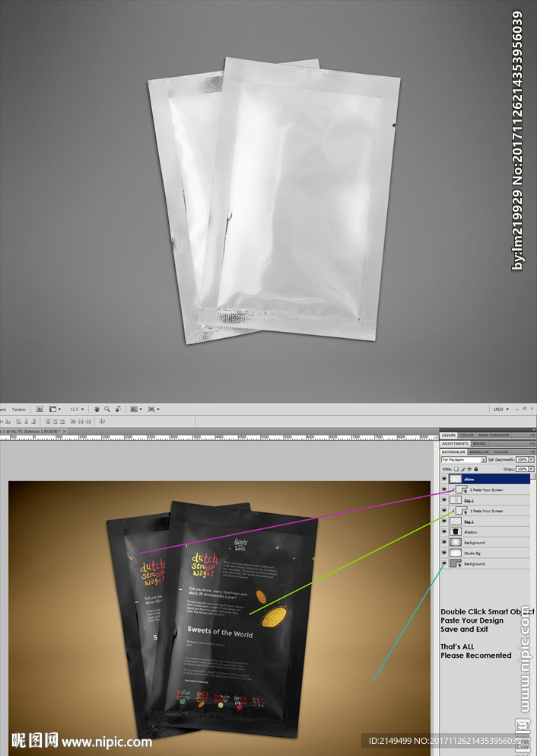
Task: Open the layer blending mode dropdown
Action: pos(464,460)
